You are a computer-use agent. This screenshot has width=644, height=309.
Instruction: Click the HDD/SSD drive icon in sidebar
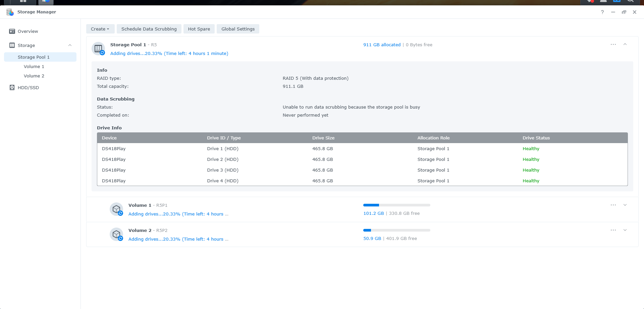pyautogui.click(x=12, y=87)
